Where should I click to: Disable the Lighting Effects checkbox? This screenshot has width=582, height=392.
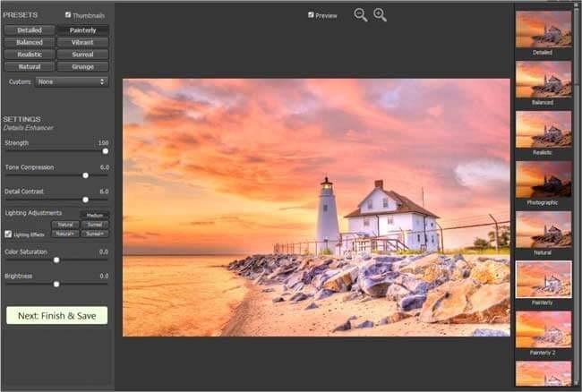click(x=8, y=234)
